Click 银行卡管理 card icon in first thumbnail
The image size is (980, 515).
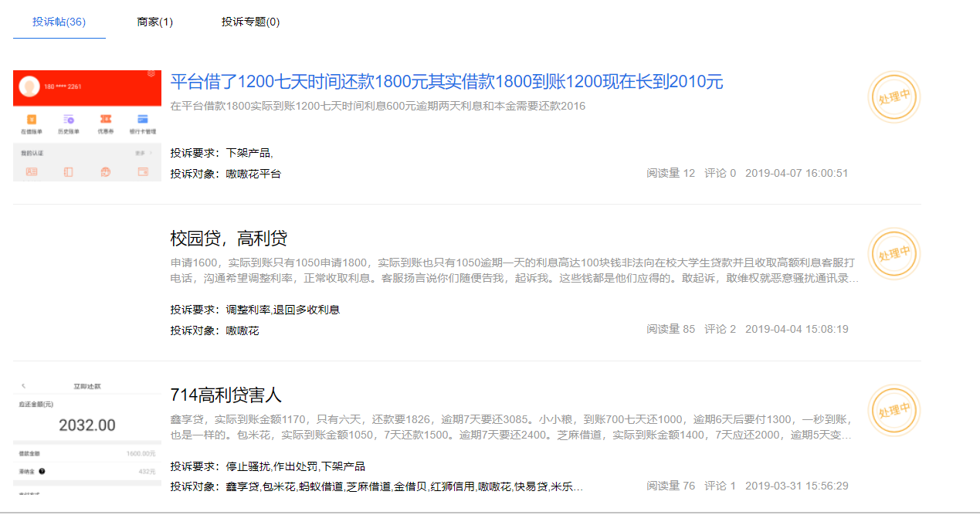[143, 120]
